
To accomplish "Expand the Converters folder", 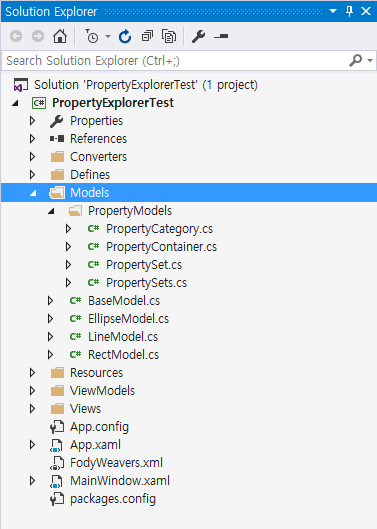I will coord(32,157).
